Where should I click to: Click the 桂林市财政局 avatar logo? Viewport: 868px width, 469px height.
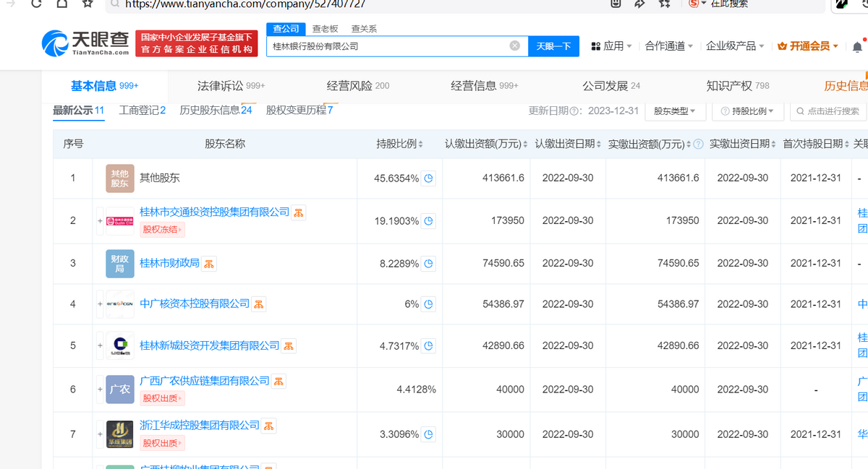[120, 264]
